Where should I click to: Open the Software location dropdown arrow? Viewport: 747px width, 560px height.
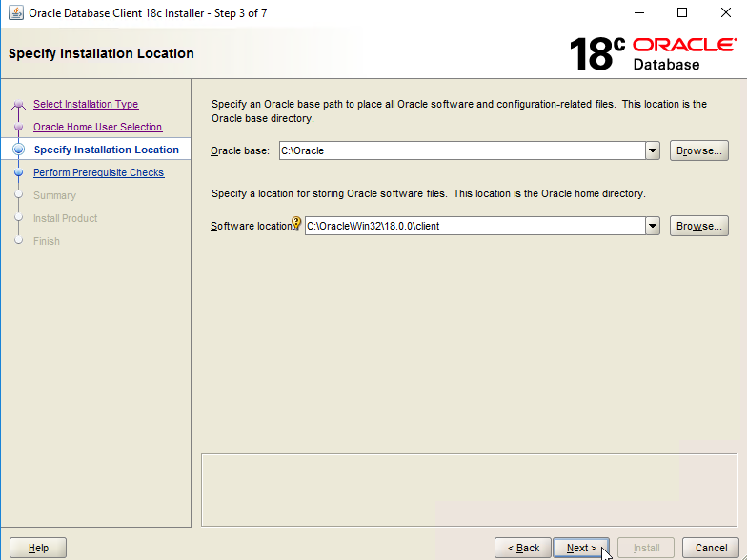653,226
